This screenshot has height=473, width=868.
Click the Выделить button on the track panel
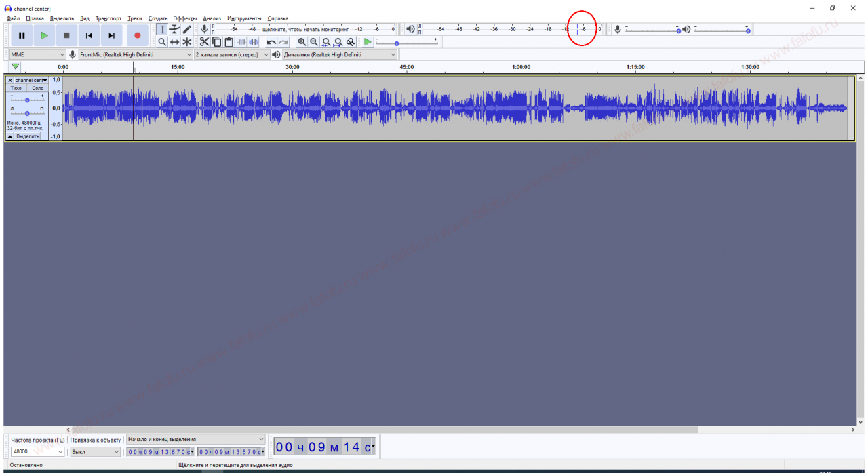[28, 136]
